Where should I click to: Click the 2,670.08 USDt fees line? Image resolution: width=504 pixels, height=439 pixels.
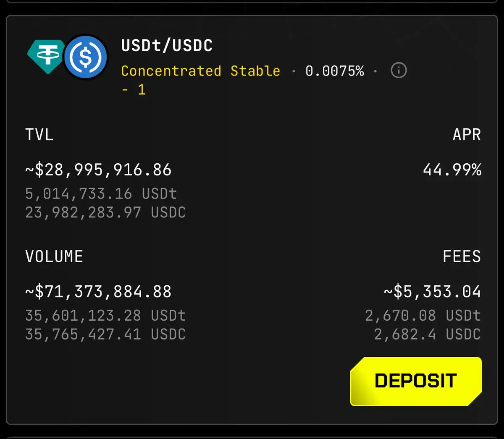coord(423,315)
